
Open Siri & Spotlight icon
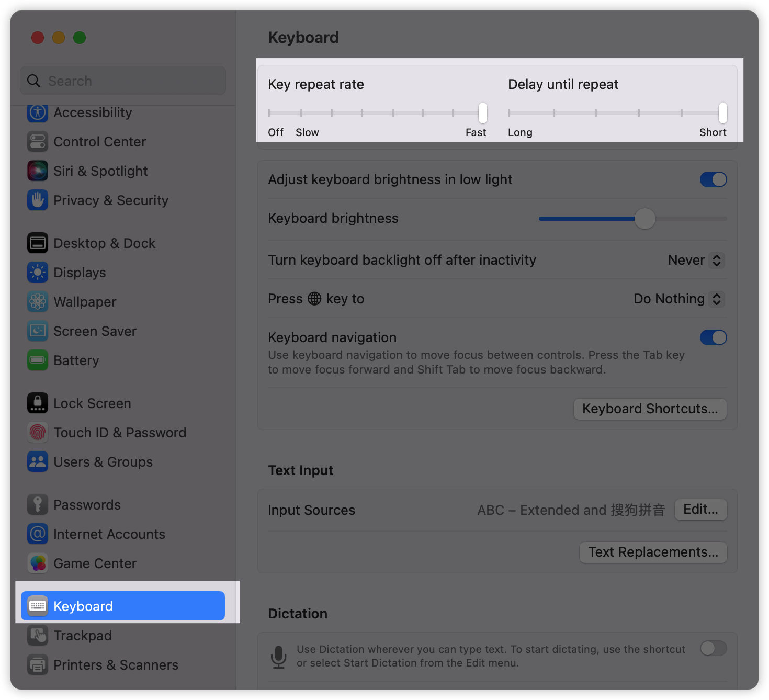38,171
